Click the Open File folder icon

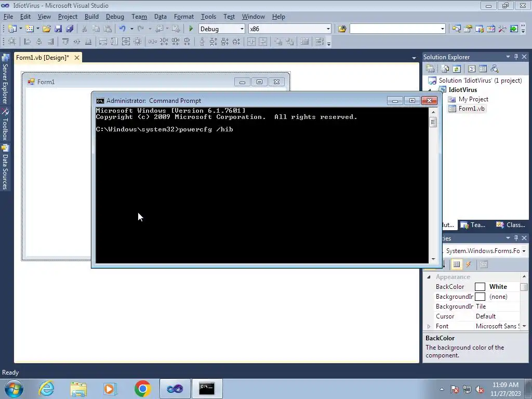pyautogui.click(x=46, y=29)
